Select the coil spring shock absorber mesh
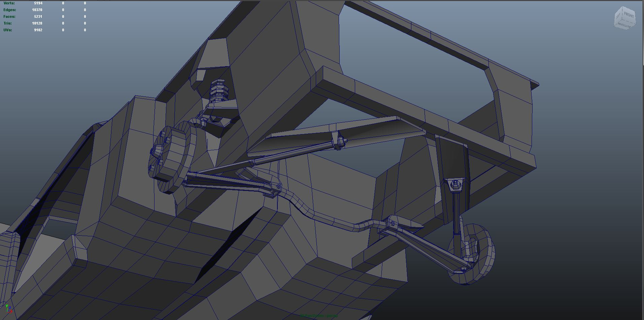 click(x=219, y=90)
